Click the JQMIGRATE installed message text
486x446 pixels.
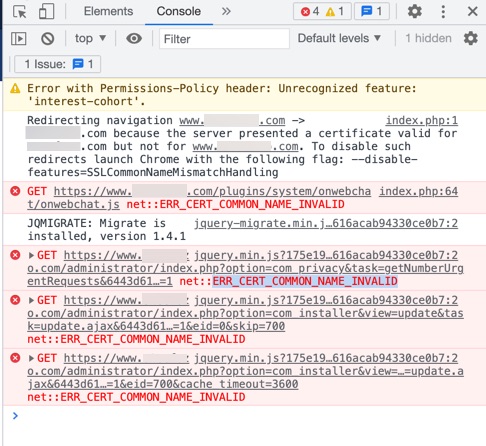click(107, 230)
